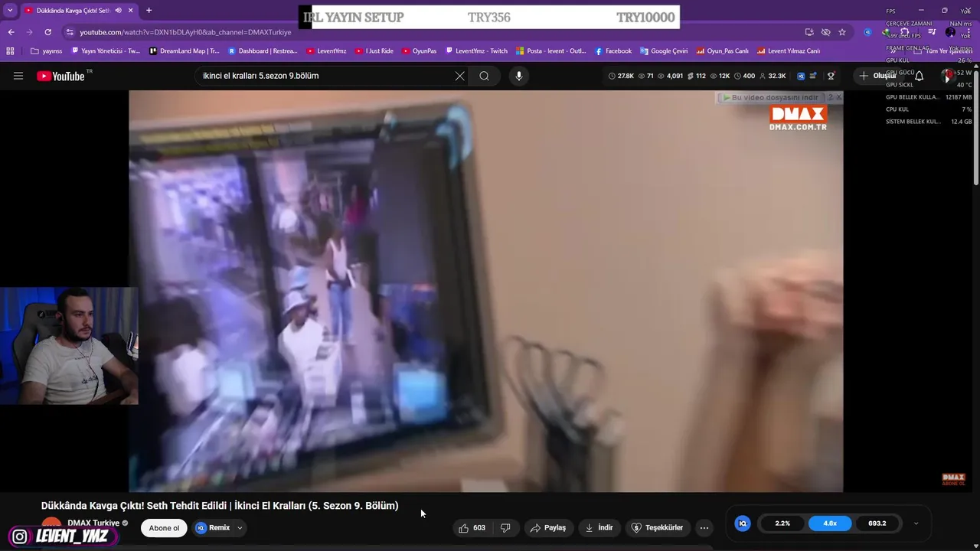Go back with browser back arrow

11,32
